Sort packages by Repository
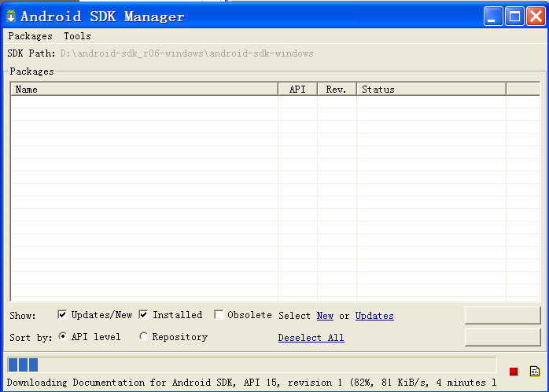This screenshot has width=549, height=392. 144,337
